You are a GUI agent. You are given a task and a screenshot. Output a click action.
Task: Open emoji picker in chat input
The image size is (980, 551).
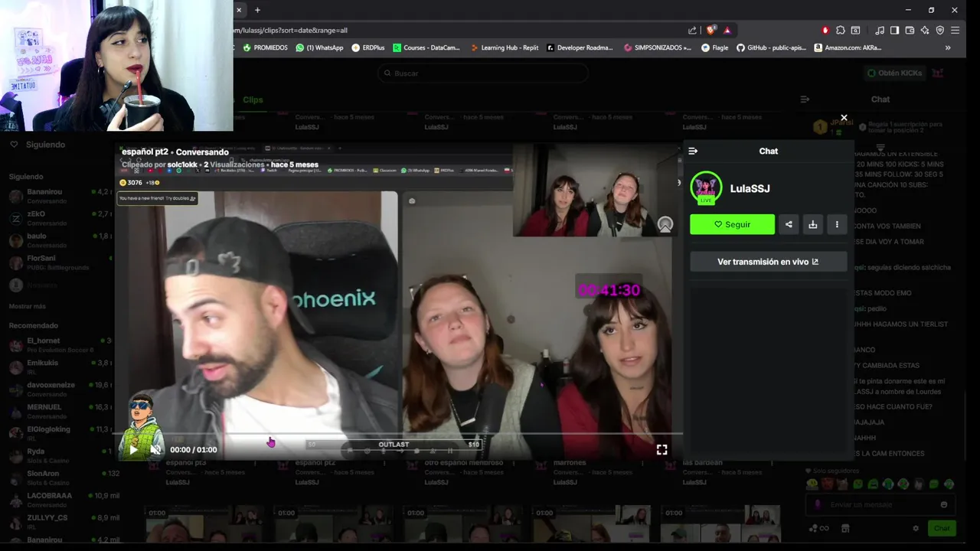(x=944, y=505)
